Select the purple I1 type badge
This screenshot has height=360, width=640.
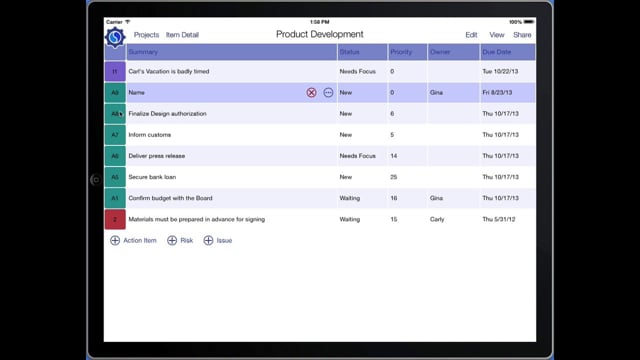pos(115,71)
